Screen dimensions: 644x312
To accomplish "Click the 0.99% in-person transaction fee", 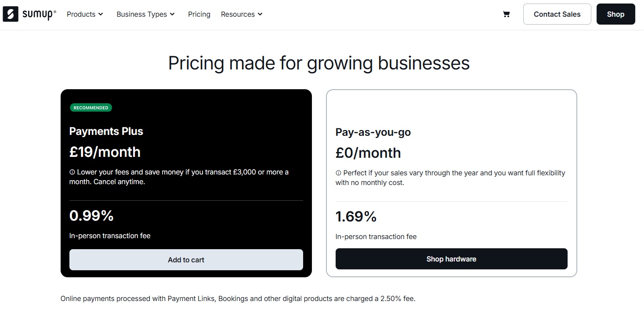I will 91,215.
